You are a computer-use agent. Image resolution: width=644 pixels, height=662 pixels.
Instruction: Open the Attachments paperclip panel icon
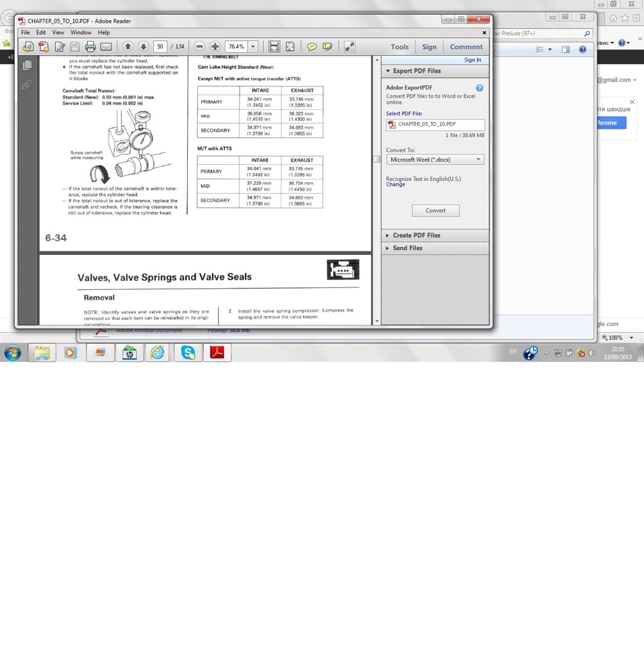click(x=27, y=86)
